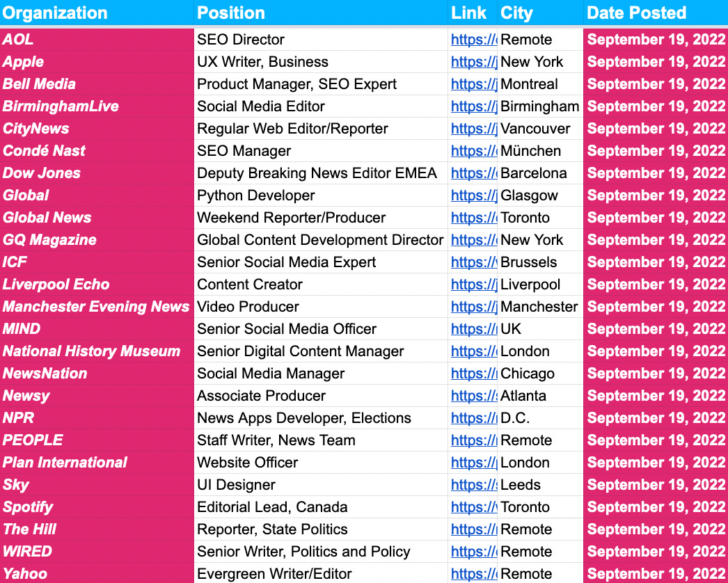
Task: Visit the MIND Senior Social Media Officer link
Action: click(473, 329)
